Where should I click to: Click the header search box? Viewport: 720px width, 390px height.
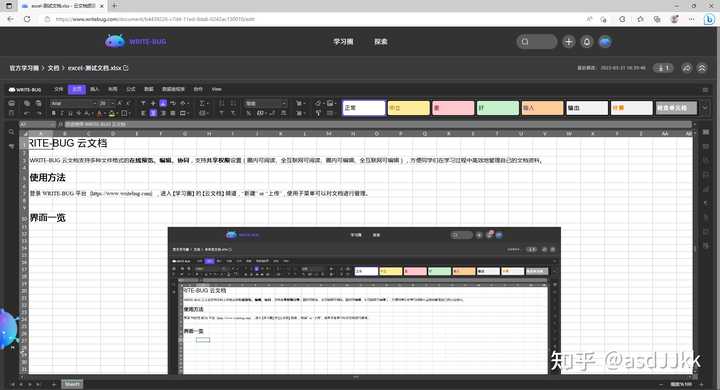click(536, 42)
